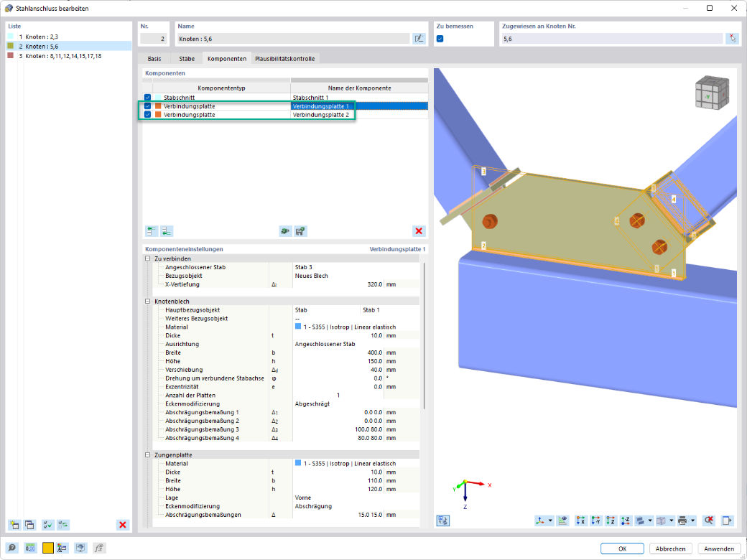The width and height of the screenshot is (747, 560).
Task: Click the copy joint icon in Liste
Action: click(x=29, y=525)
